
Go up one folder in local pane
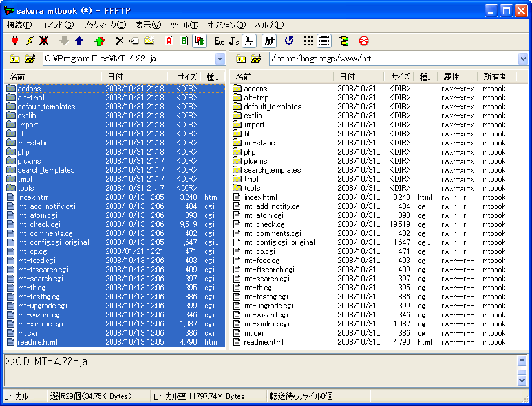pyautogui.click(x=15, y=59)
